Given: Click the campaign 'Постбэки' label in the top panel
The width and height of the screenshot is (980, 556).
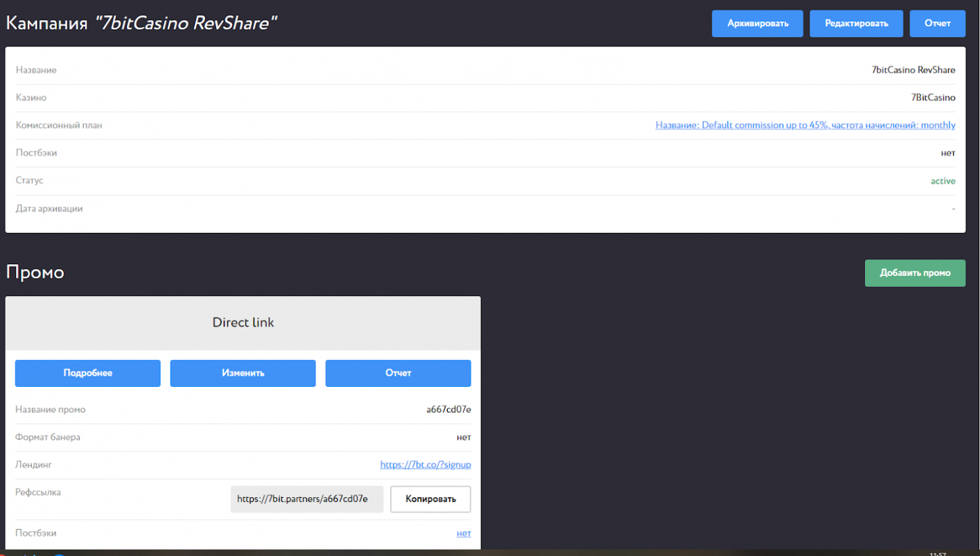Looking at the screenshot, I should [36, 153].
